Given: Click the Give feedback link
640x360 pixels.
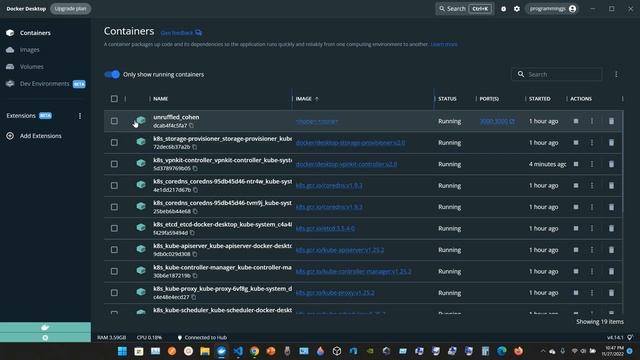Looking at the screenshot, I should [181, 33].
